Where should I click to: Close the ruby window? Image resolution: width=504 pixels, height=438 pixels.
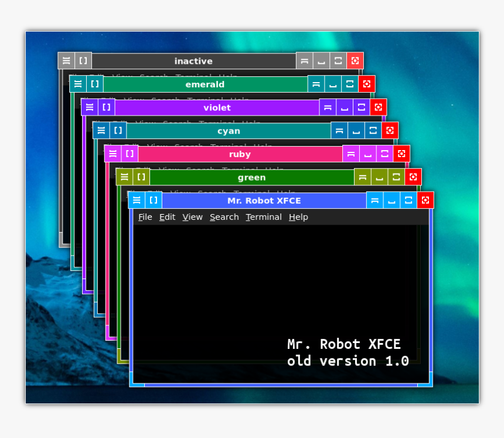pos(401,154)
